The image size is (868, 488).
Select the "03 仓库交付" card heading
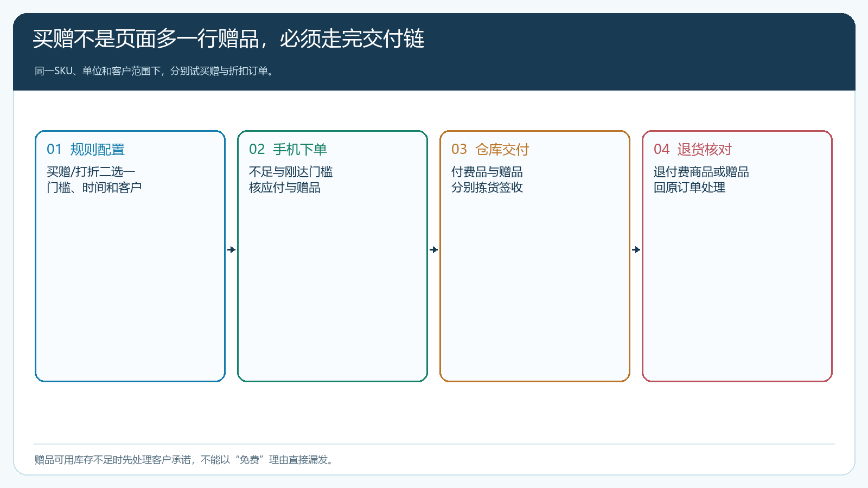490,150
